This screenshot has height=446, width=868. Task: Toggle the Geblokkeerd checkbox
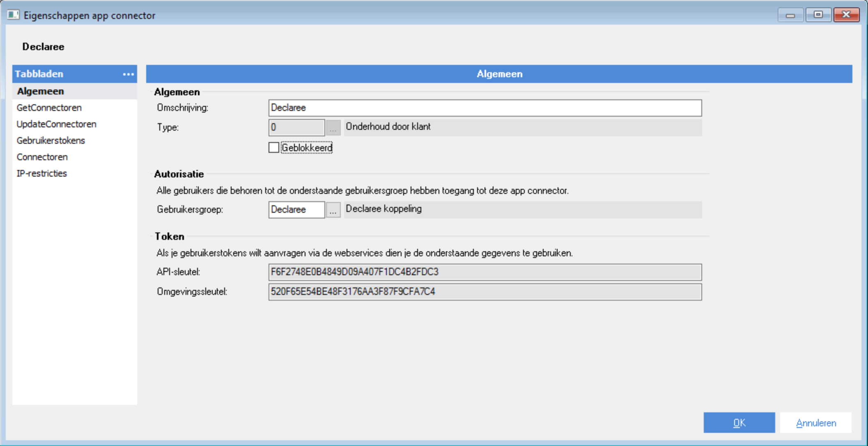(274, 147)
